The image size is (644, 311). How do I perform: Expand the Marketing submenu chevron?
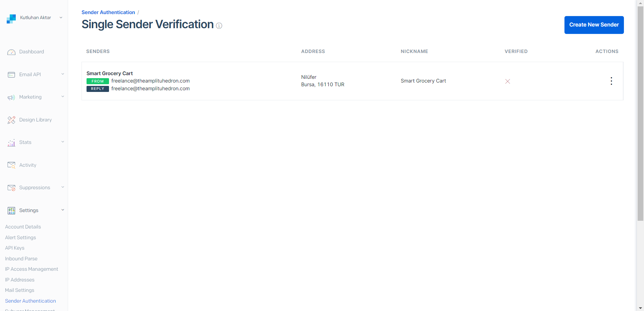63,97
